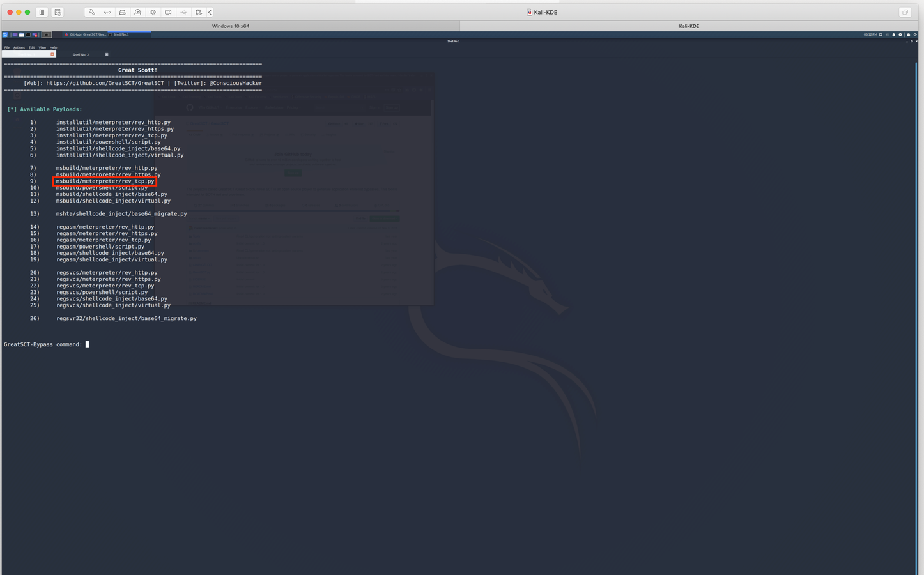
Task: Select line mshta/shellcode_inject/base64_migrate.py
Action: [x=121, y=214]
